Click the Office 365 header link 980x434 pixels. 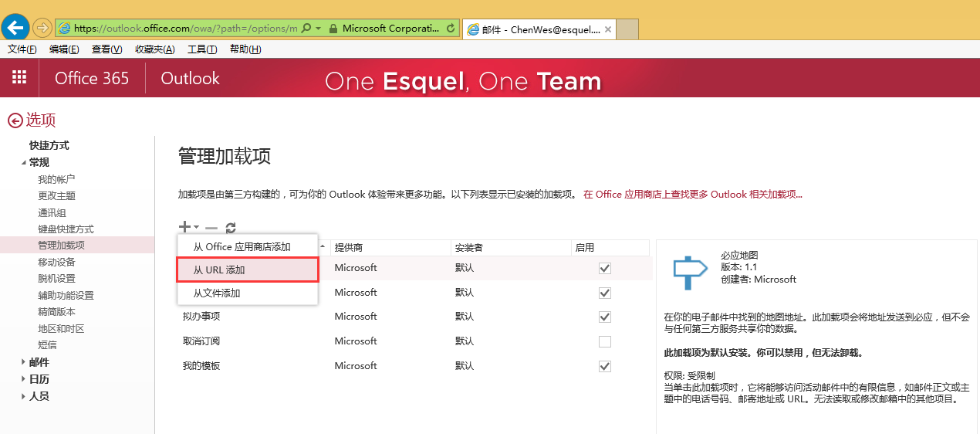(x=92, y=78)
